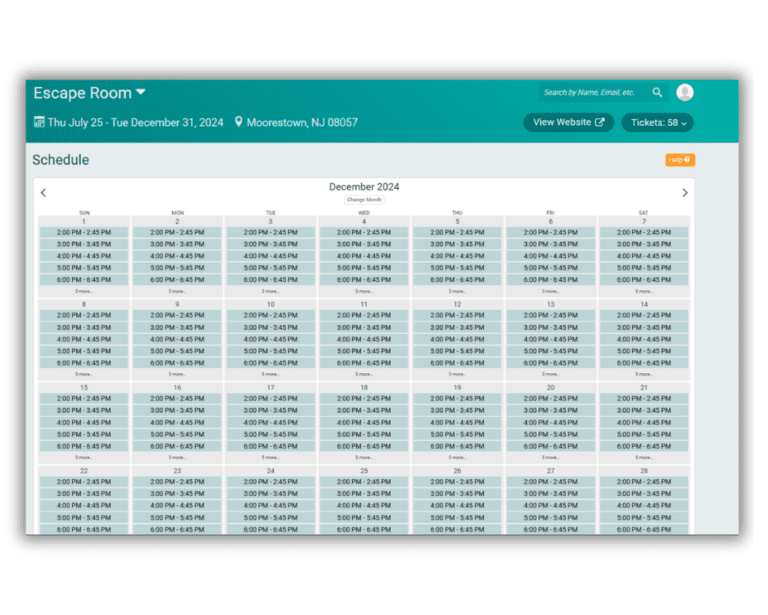This screenshot has width=768, height=615.
Task: Select the 4:00 PM slot on December 24
Action: click(x=270, y=505)
